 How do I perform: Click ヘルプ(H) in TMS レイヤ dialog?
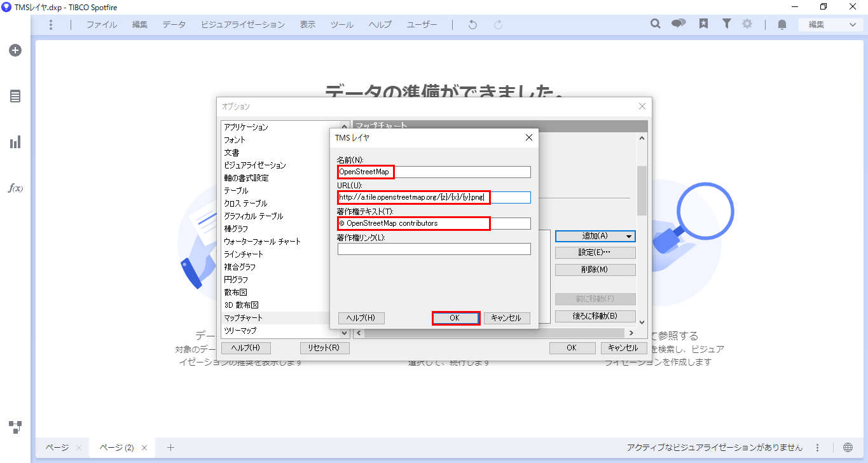click(361, 318)
